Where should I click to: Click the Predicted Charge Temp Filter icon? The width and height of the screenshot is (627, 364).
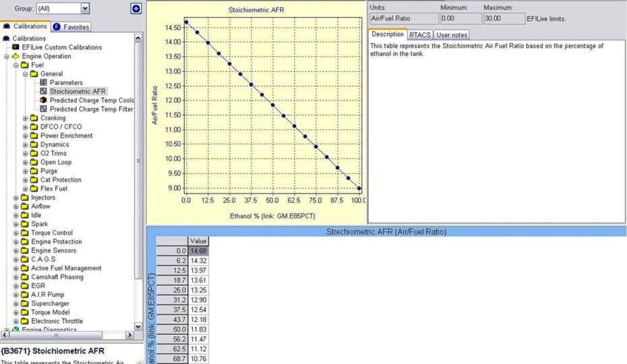(43, 109)
